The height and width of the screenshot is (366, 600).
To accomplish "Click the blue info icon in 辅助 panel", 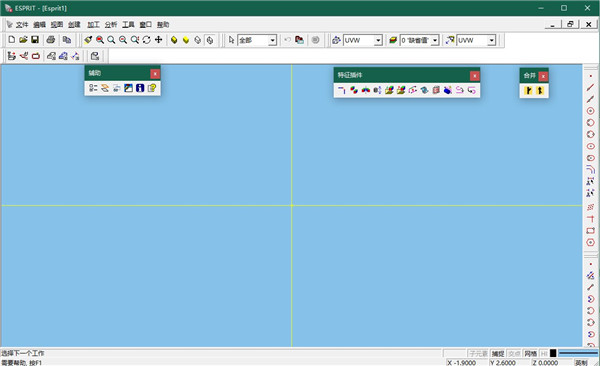I will pyautogui.click(x=140, y=88).
